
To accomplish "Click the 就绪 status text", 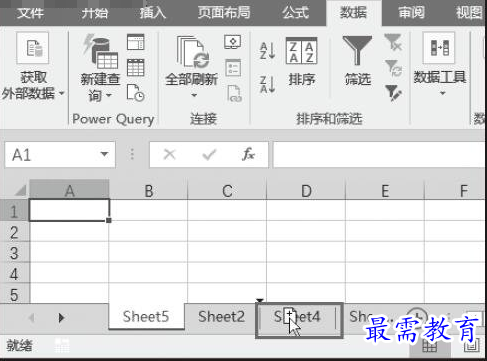I will click(19, 345).
